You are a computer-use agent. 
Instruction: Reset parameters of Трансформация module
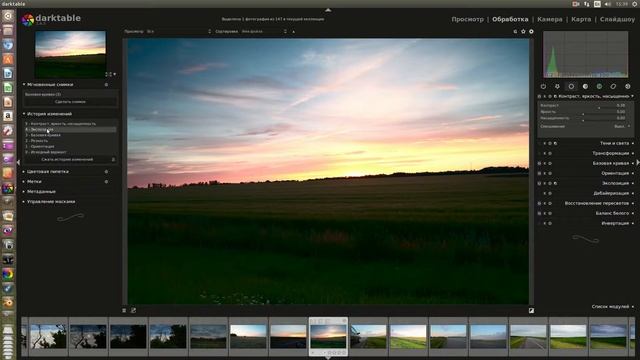pos(550,153)
